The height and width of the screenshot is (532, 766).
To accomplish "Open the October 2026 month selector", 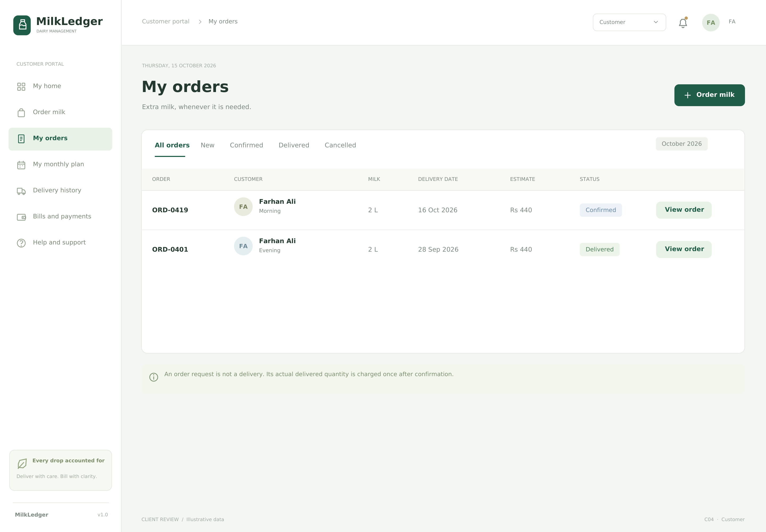I will pos(681,144).
